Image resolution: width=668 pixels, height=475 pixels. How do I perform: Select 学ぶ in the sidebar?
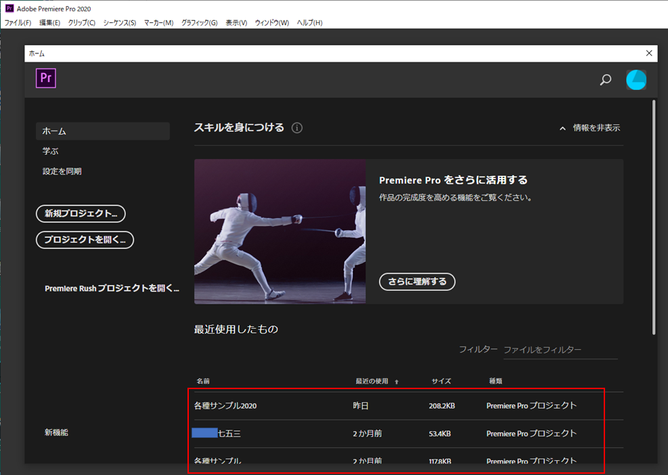50,151
